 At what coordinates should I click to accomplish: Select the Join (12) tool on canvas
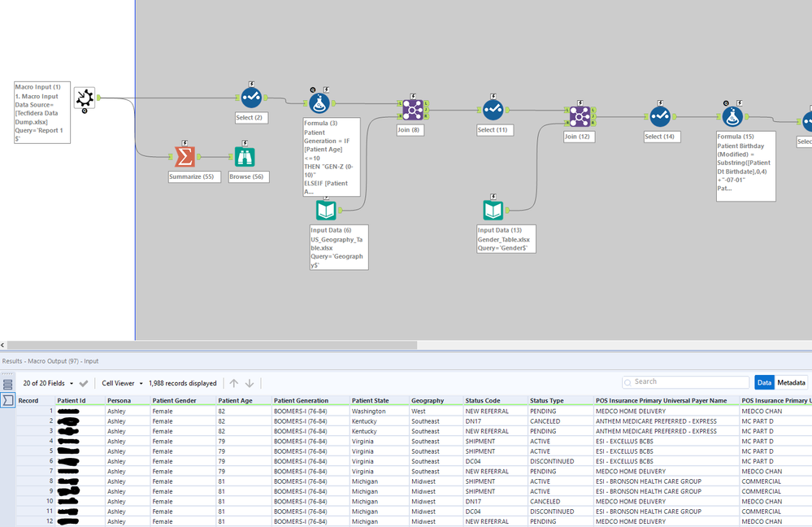click(578, 116)
